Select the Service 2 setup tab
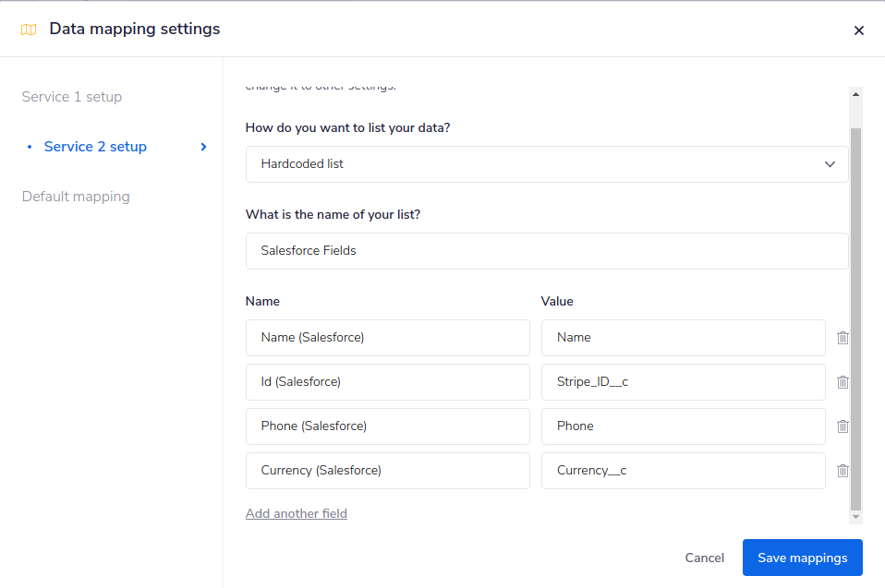 pyautogui.click(x=95, y=147)
